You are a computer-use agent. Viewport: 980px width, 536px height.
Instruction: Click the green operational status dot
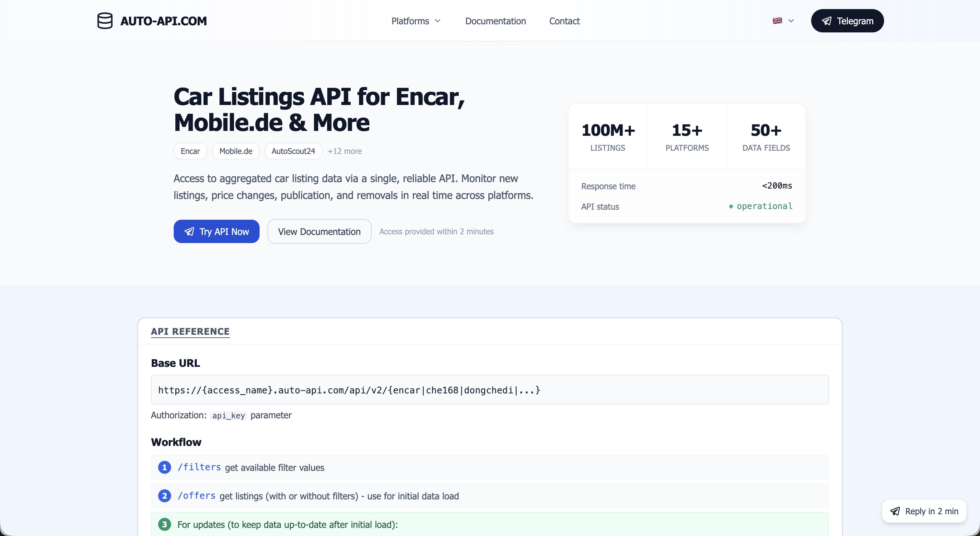point(731,206)
